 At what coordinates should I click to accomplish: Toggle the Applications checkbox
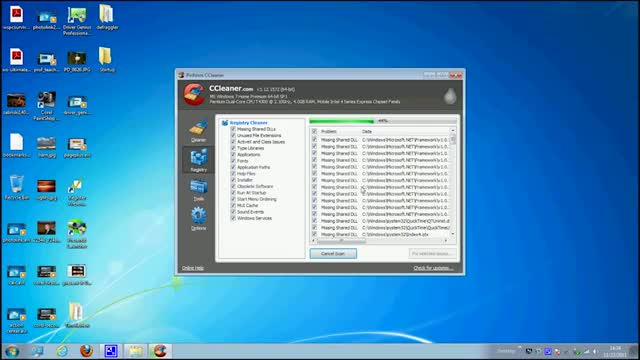(233, 154)
